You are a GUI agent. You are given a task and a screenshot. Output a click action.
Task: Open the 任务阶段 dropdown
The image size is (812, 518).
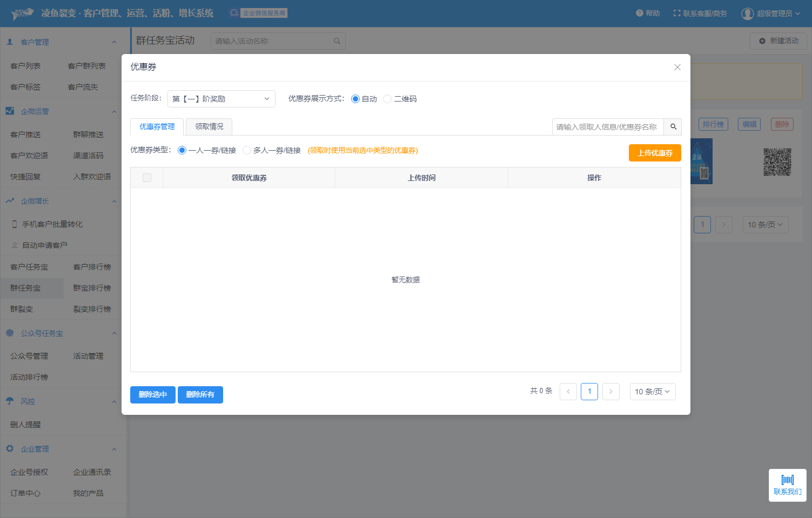tap(221, 99)
